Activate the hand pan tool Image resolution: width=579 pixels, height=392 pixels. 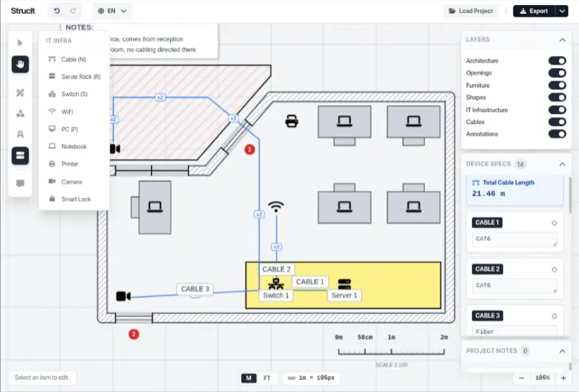(x=20, y=64)
